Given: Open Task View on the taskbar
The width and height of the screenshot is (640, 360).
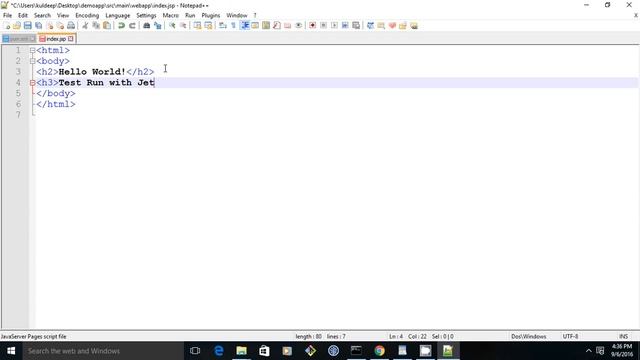Looking at the screenshot, I should [195, 351].
